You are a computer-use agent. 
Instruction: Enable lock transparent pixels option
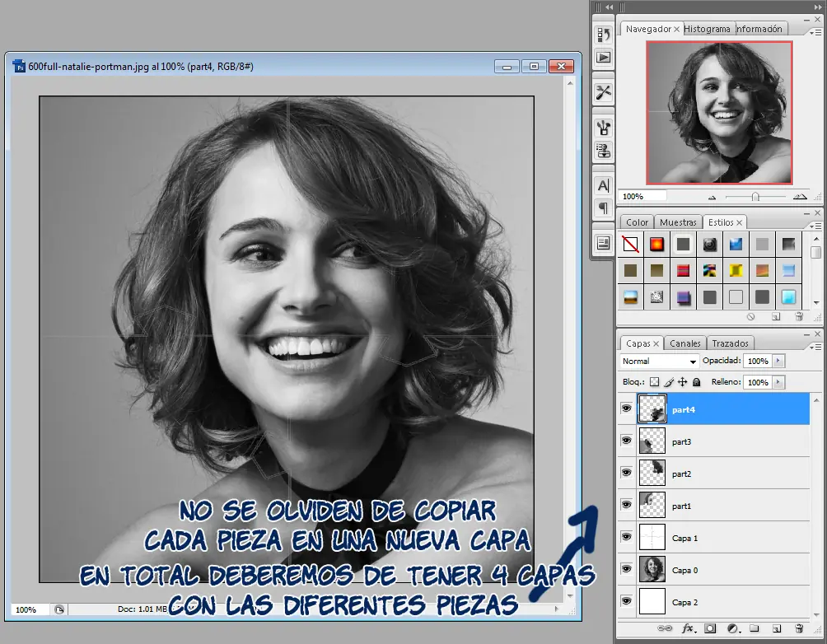pos(654,382)
